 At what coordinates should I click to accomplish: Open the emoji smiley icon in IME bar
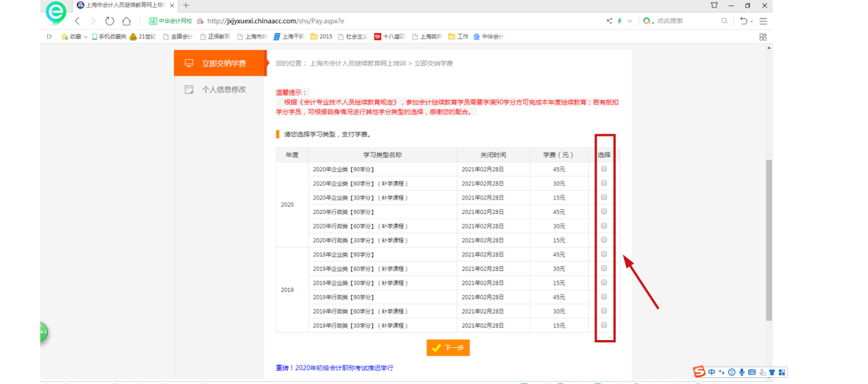[x=732, y=372]
